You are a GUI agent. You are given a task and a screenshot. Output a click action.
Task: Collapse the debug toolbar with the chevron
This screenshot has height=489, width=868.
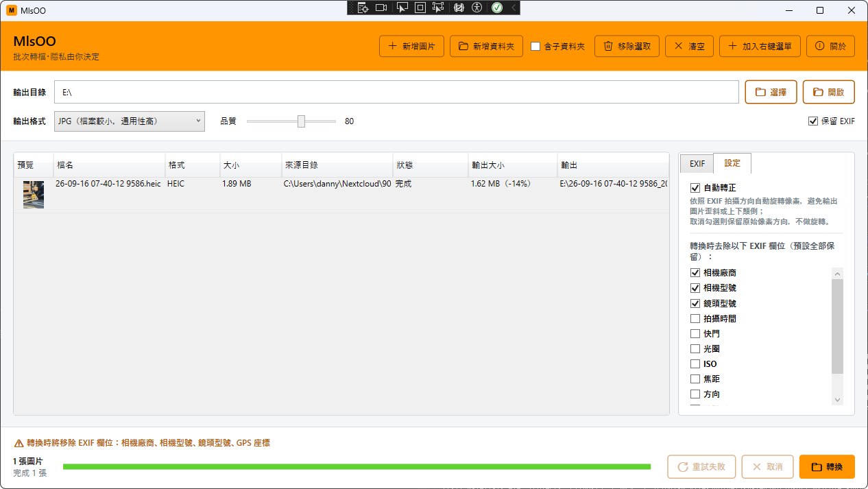514,8
